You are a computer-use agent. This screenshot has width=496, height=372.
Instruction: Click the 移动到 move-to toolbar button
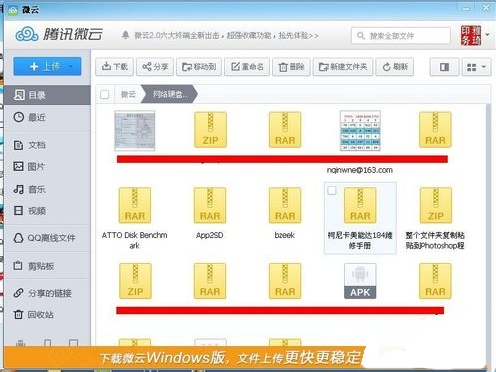coord(199,67)
